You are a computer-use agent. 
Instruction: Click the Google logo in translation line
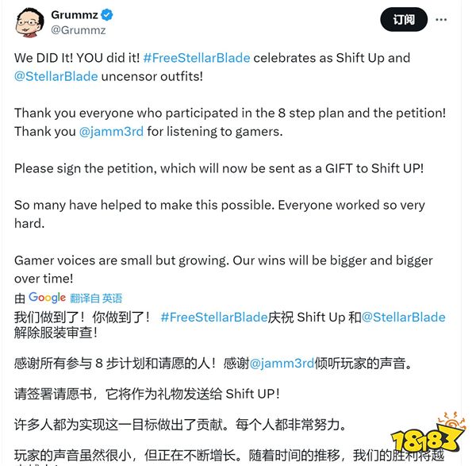click(x=47, y=298)
